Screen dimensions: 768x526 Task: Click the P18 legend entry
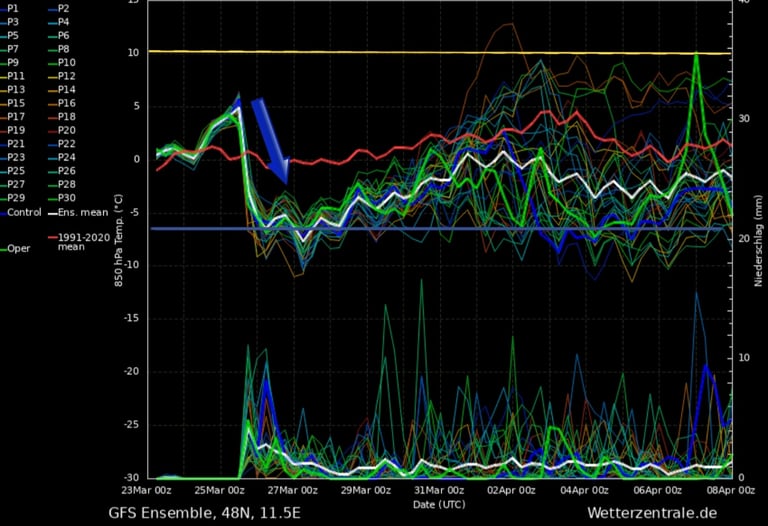point(67,117)
